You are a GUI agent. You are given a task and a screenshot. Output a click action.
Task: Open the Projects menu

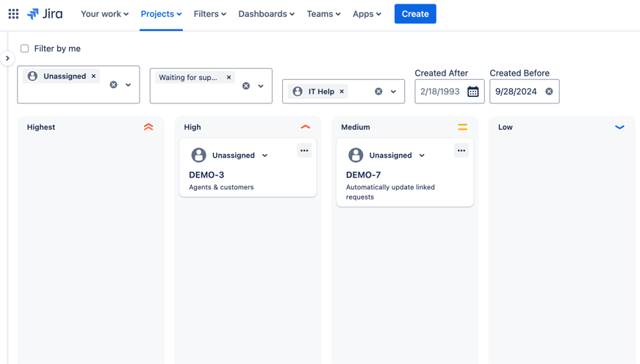[161, 14]
